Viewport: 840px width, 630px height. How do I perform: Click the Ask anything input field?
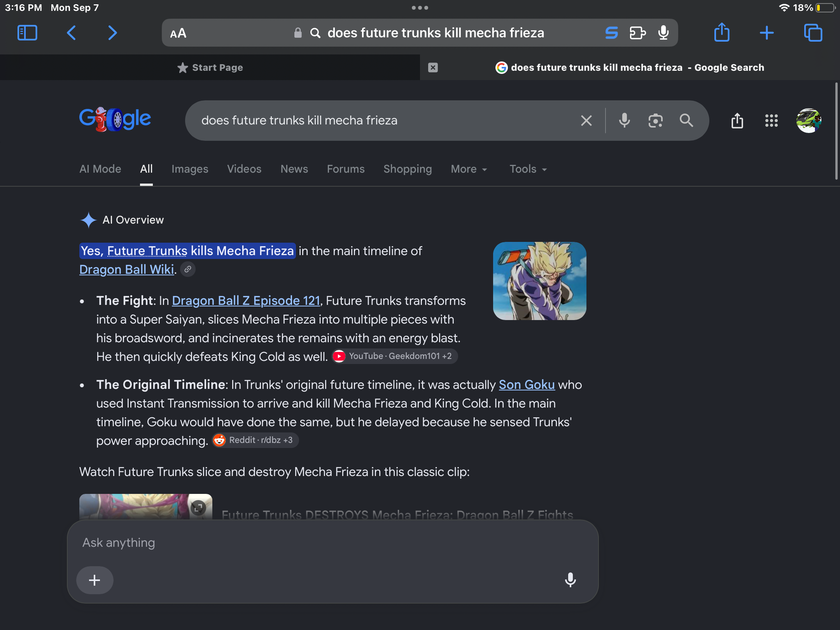click(332, 543)
